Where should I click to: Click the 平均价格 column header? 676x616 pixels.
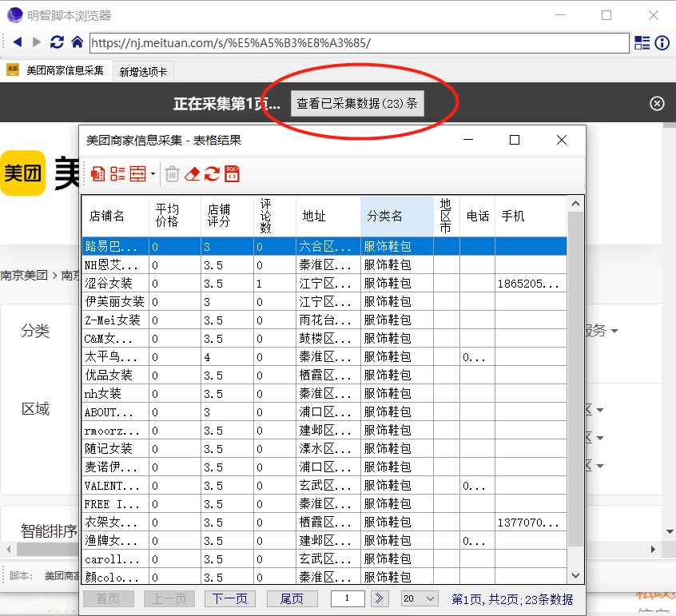click(x=175, y=216)
